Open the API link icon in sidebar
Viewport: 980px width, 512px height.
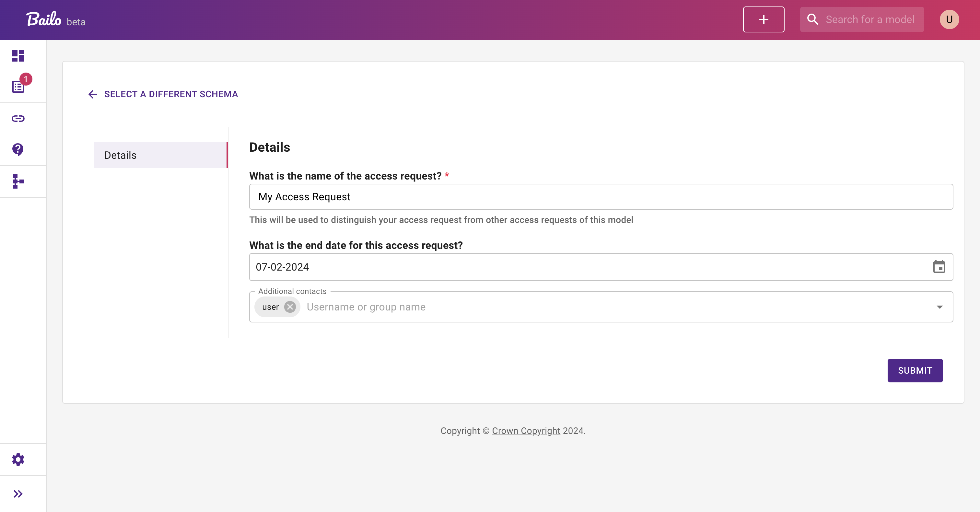pos(17,118)
